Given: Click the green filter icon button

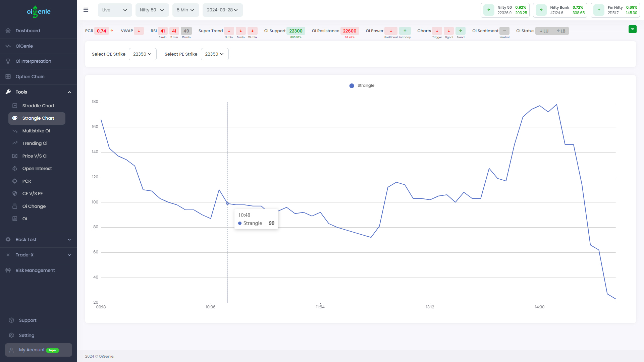Looking at the screenshot, I should point(632,29).
